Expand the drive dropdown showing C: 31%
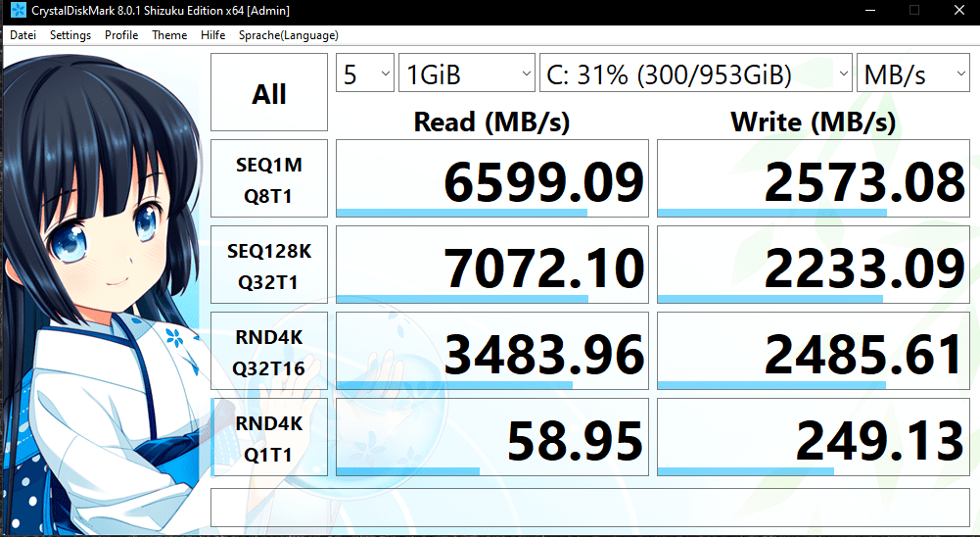This screenshot has height=537, width=980. click(x=696, y=73)
